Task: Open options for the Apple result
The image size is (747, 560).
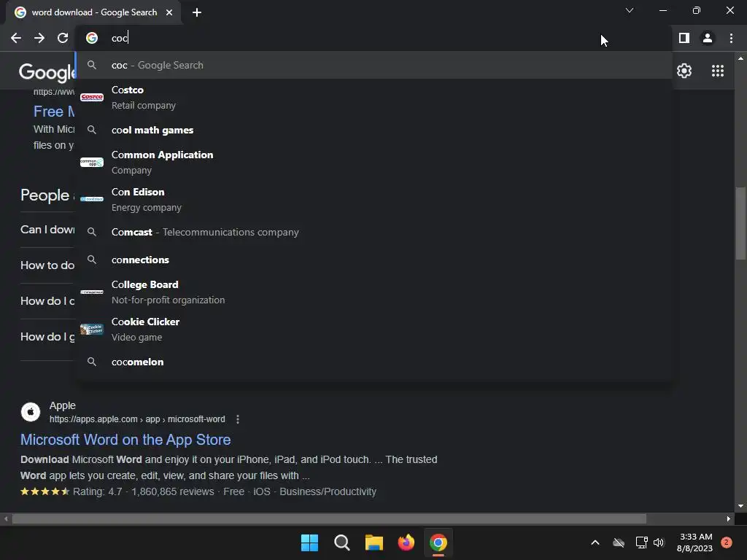Action: (238, 419)
